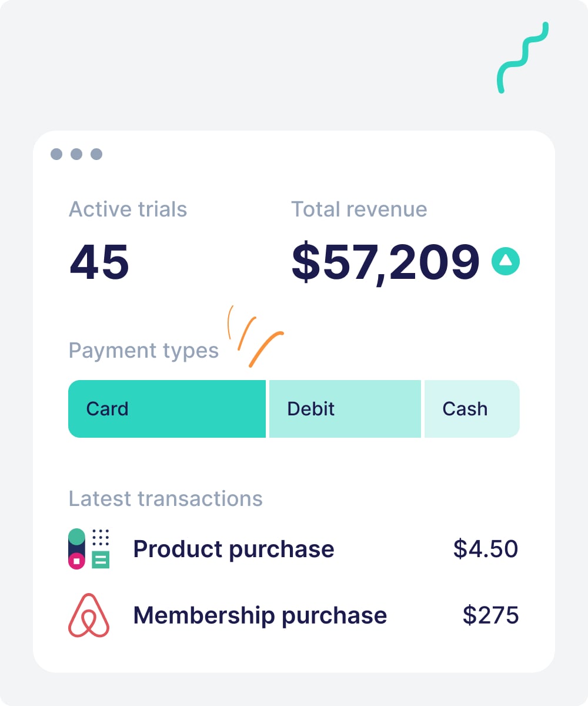This screenshot has height=706, width=588.
Task: Select the Debit payment segment
Action: 345,409
